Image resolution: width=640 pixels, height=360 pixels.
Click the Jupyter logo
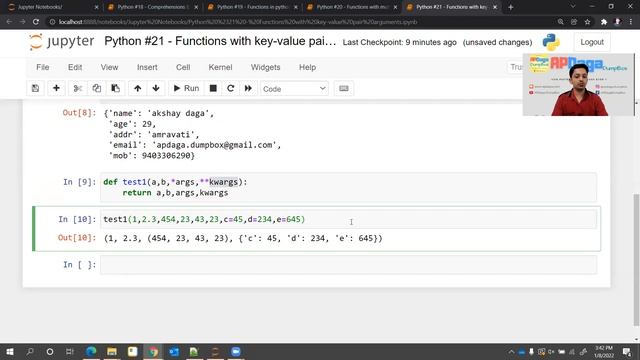tap(62, 42)
